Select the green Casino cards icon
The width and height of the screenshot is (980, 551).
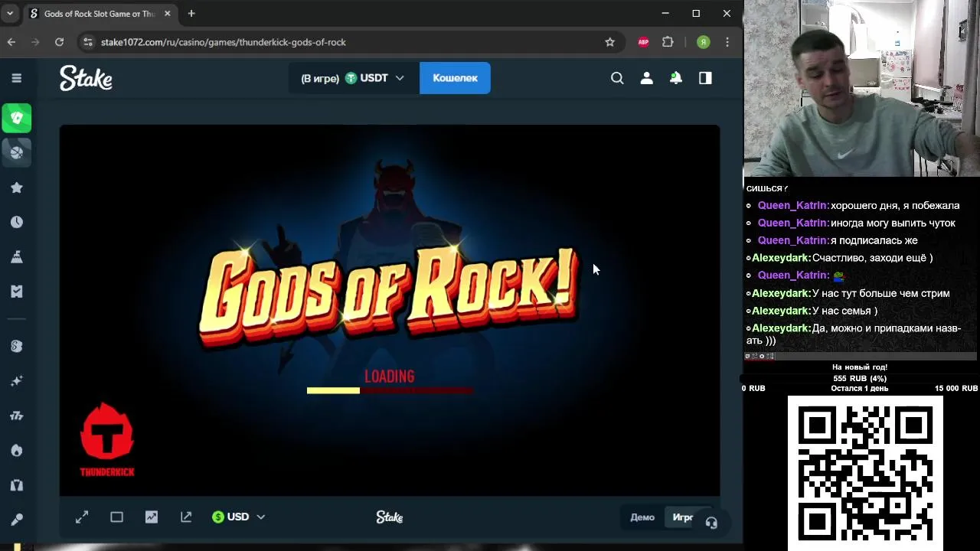17,118
